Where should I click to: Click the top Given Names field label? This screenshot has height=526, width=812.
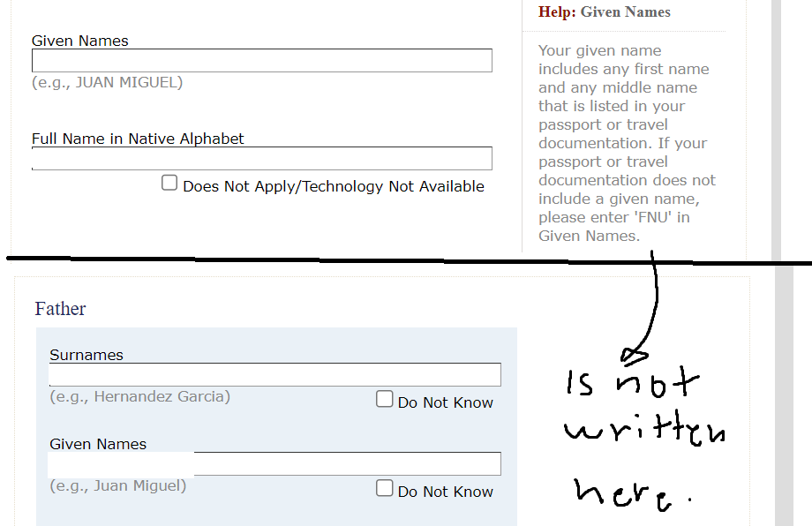point(79,41)
